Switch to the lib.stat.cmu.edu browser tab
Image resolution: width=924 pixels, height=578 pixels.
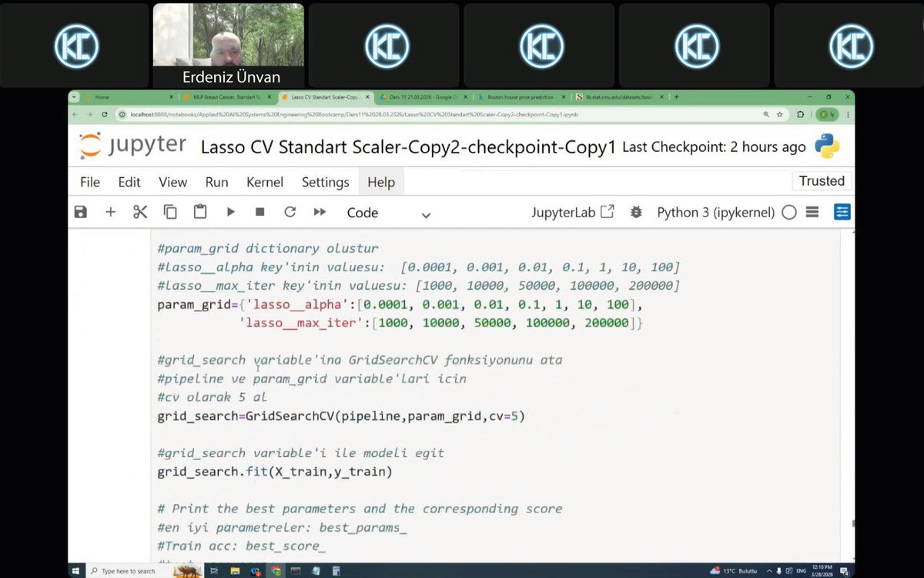(619, 97)
